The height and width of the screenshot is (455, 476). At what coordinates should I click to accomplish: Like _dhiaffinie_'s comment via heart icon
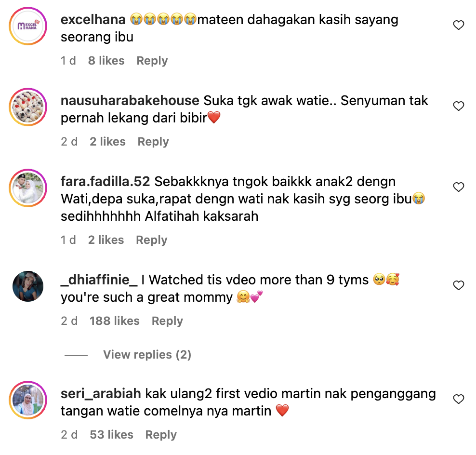click(458, 285)
